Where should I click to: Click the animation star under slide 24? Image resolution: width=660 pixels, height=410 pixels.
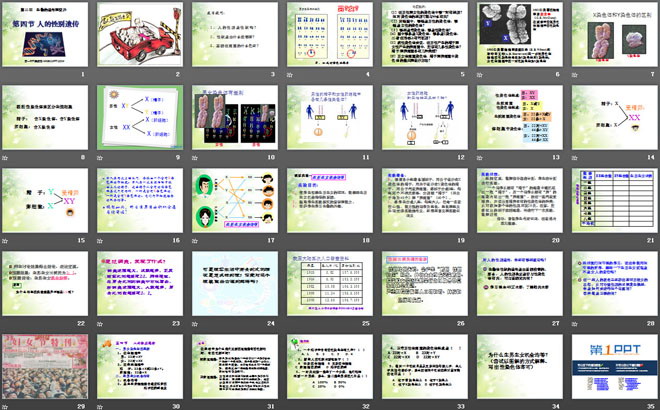(195, 324)
